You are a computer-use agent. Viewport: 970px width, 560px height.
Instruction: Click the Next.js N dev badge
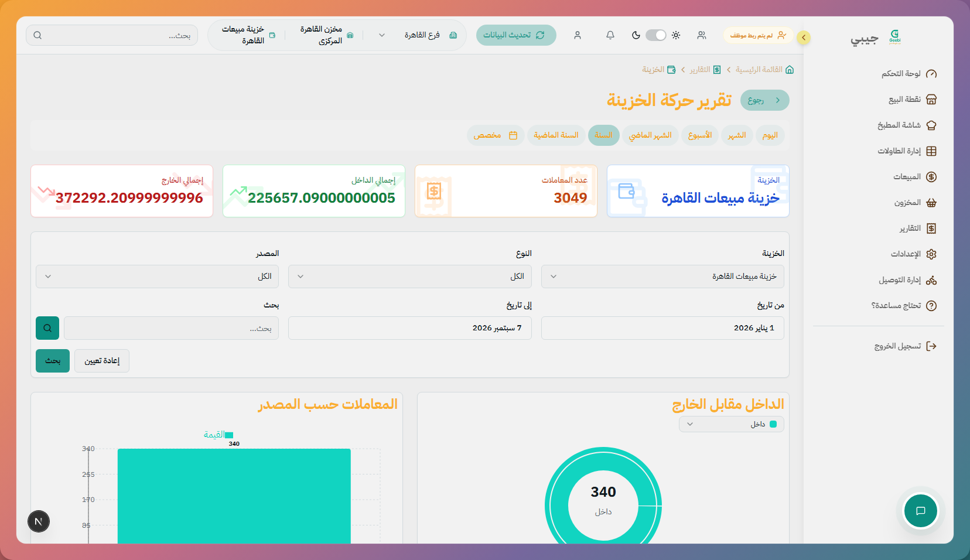tap(39, 521)
